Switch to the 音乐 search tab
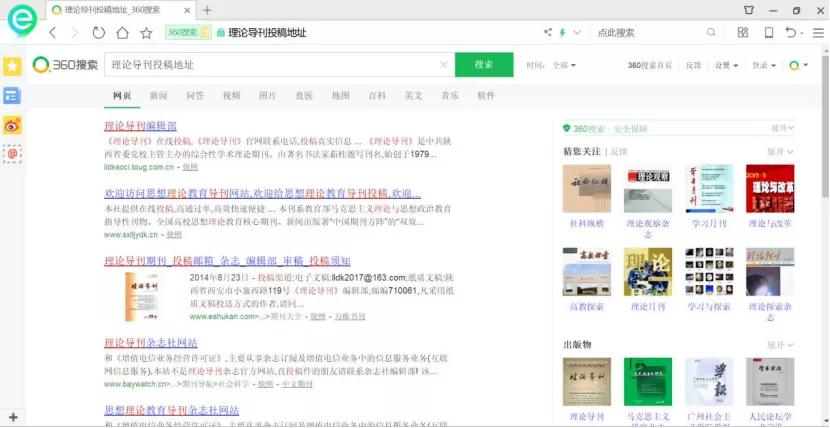The height and width of the screenshot is (428, 830). click(450, 96)
